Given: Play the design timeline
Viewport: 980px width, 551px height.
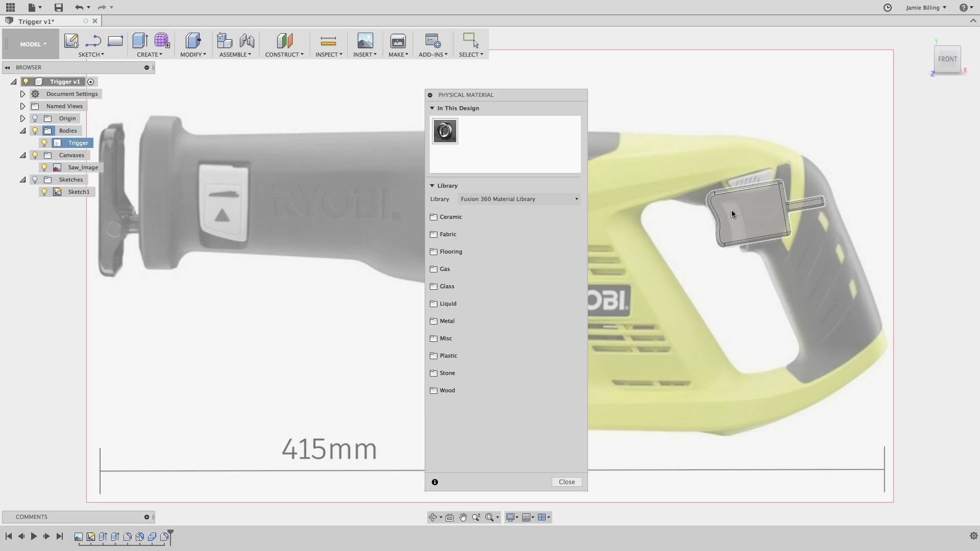Looking at the screenshot, I should coord(33,536).
